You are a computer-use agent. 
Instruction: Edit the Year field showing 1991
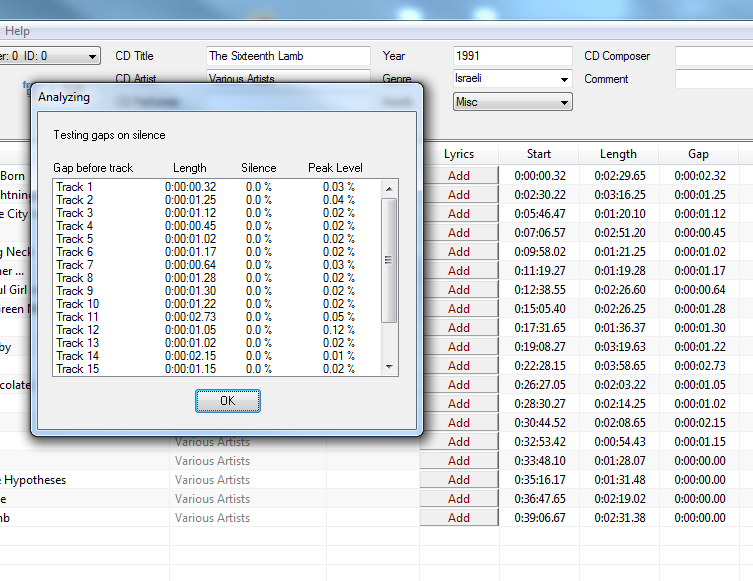(x=512, y=56)
